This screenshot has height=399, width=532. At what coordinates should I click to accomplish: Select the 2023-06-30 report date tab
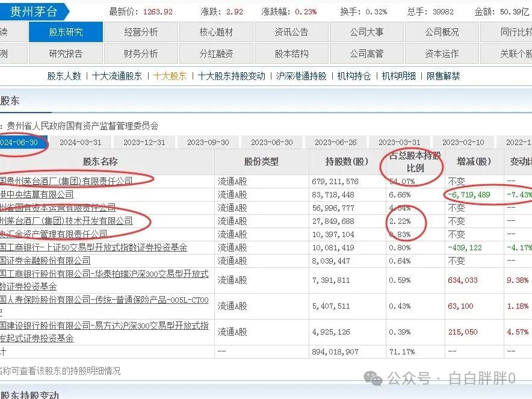[x=272, y=143]
